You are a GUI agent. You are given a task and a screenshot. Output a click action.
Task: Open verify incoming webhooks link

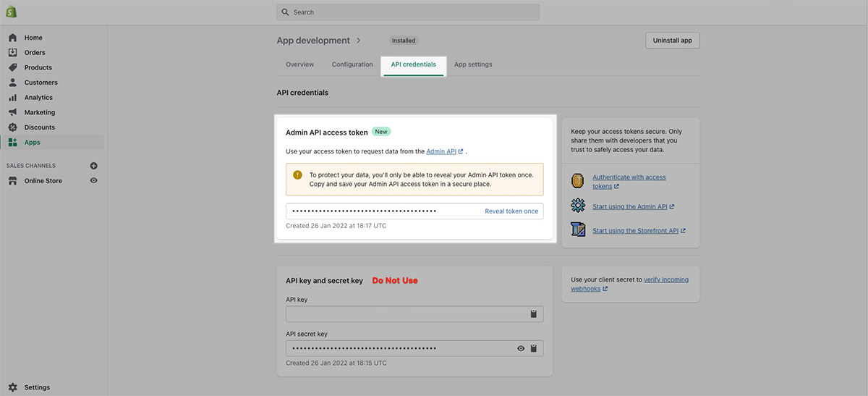coord(629,284)
